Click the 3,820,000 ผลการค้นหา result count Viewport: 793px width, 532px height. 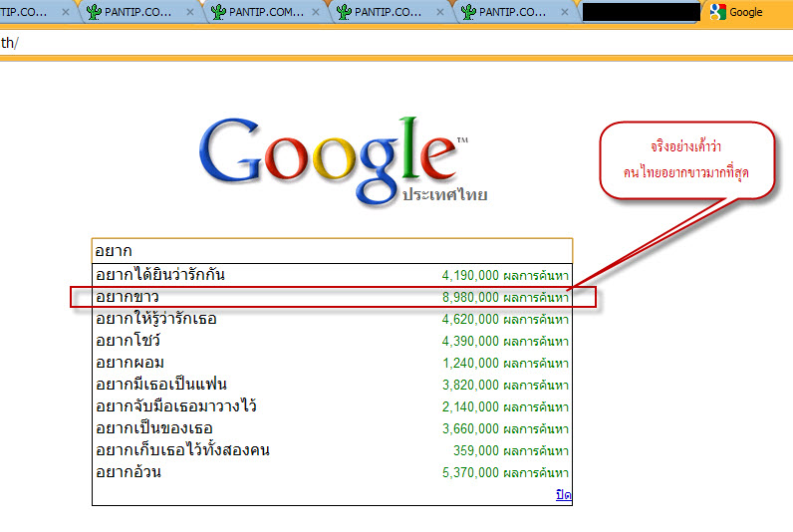[505, 386]
